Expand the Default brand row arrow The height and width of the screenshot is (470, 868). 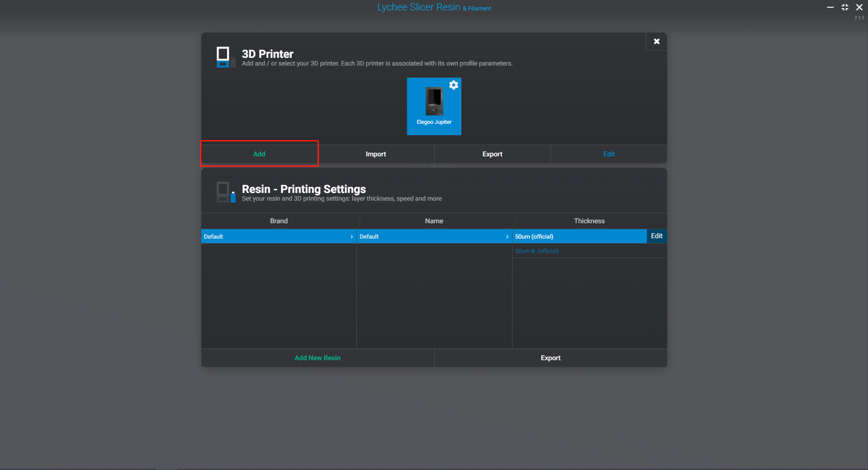[x=352, y=237]
